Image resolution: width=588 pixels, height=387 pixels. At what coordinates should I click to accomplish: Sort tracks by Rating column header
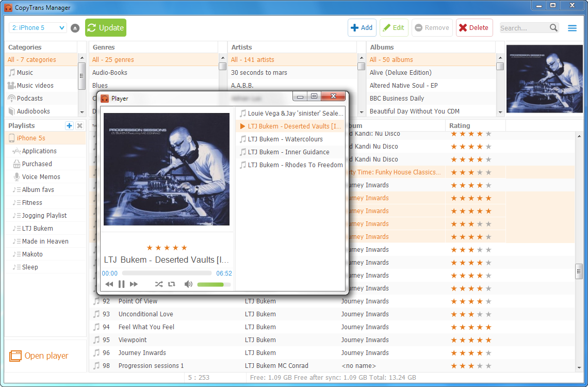coord(475,125)
